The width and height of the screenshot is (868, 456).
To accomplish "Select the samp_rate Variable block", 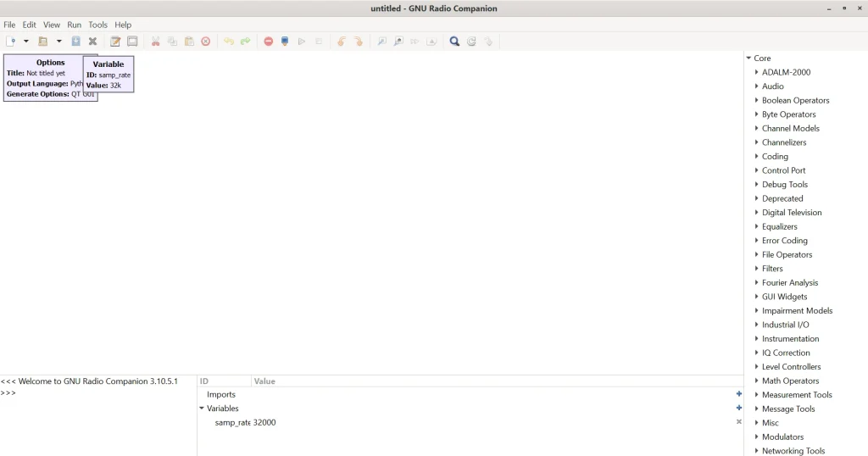I will click(108, 74).
